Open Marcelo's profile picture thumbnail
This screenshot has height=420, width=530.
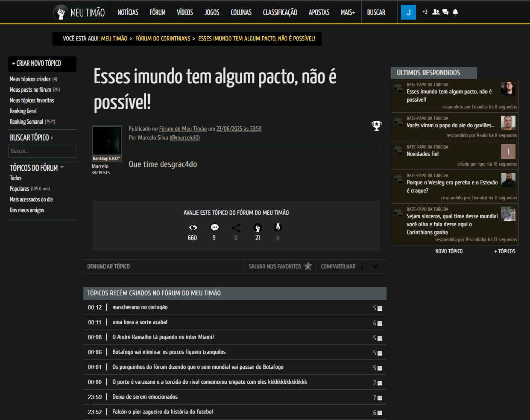tap(107, 141)
